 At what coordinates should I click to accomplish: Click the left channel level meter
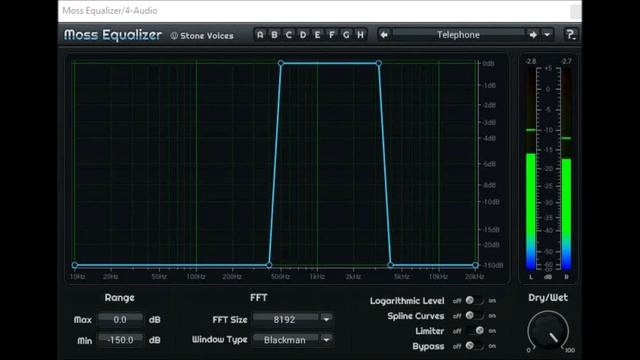(531, 169)
